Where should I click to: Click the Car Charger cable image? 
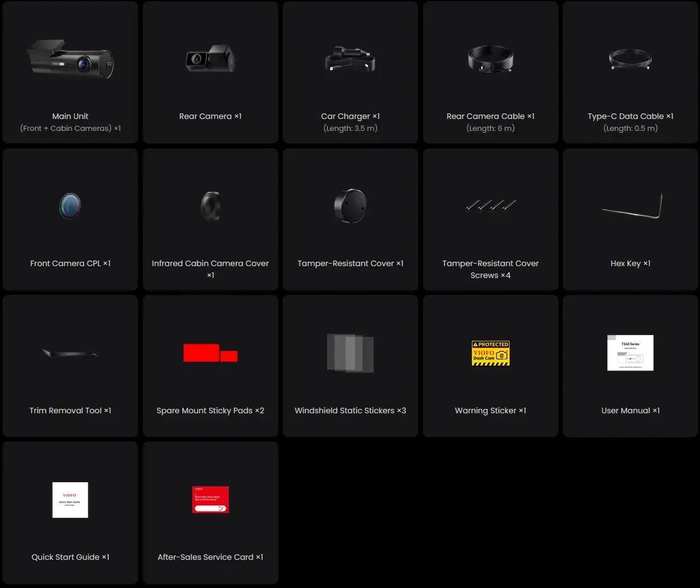point(350,59)
